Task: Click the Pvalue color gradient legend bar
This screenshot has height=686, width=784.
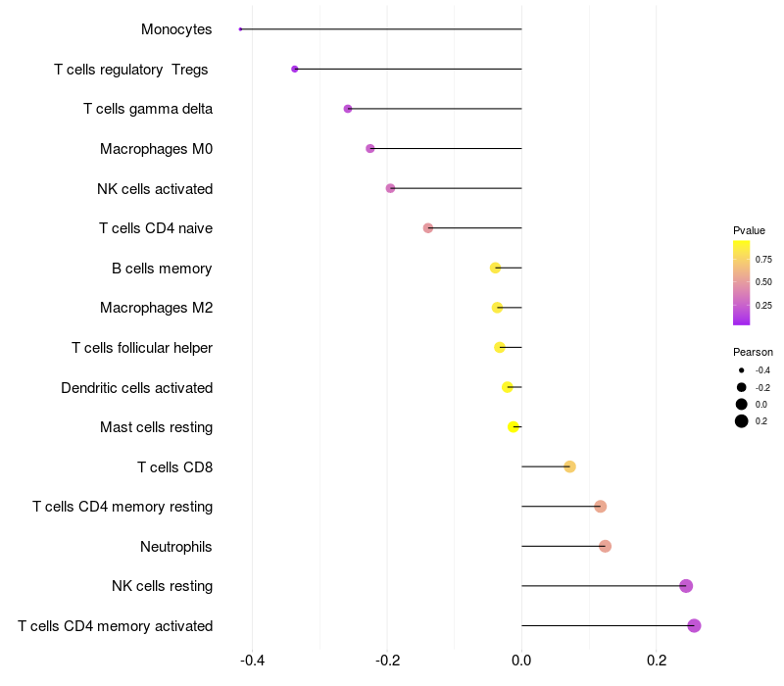Action: tap(742, 283)
